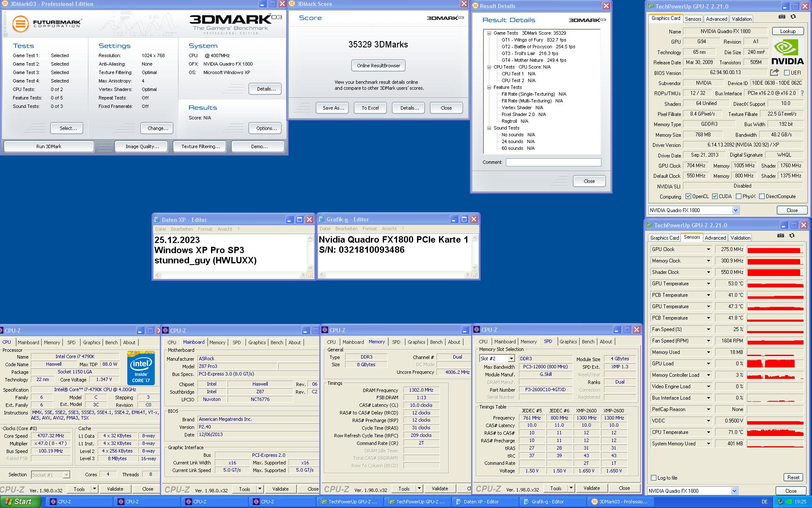812x508 pixels.
Task: Enable the PhysX checkbox
Action: point(738,196)
